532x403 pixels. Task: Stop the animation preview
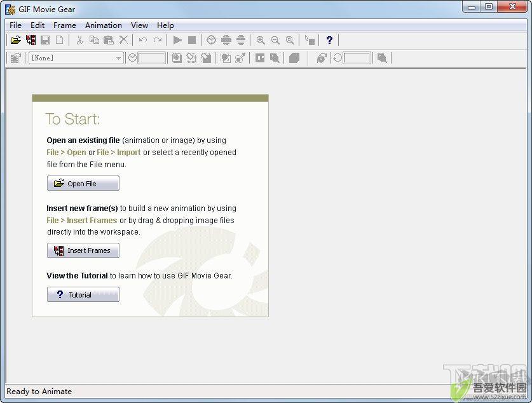pyautogui.click(x=192, y=40)
